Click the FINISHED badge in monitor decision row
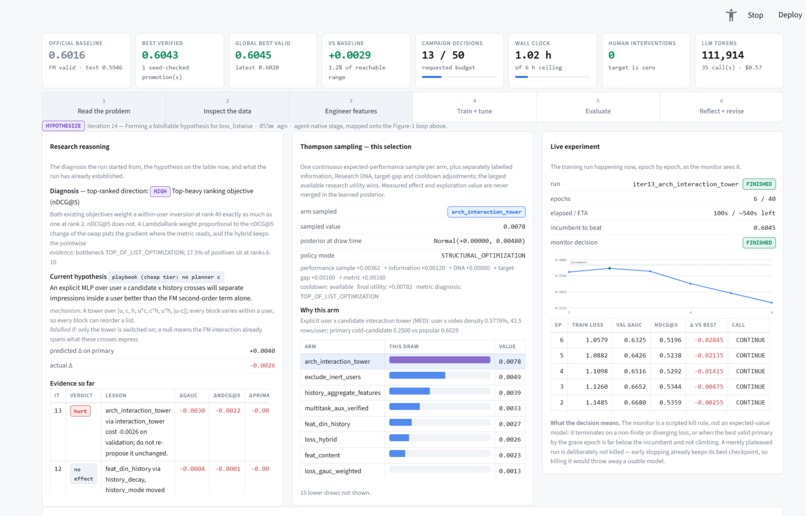Image resolution: width=806 pixels, height=516 pixels. pos(759,243)
